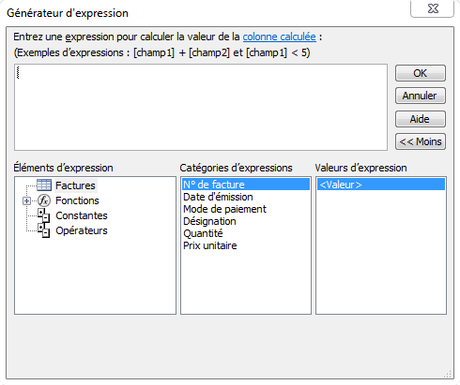This screenshot has width=460, height=385.
Task: Click the Constantes tree icon
Action: [x=44, y=215]
